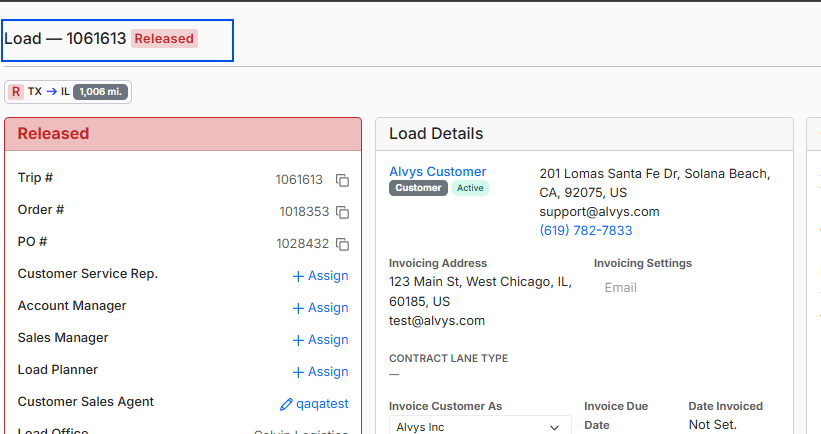The image size is (821, 434).
Task: Click the 123 Main St invoicing address
Action: click(480, 292)
